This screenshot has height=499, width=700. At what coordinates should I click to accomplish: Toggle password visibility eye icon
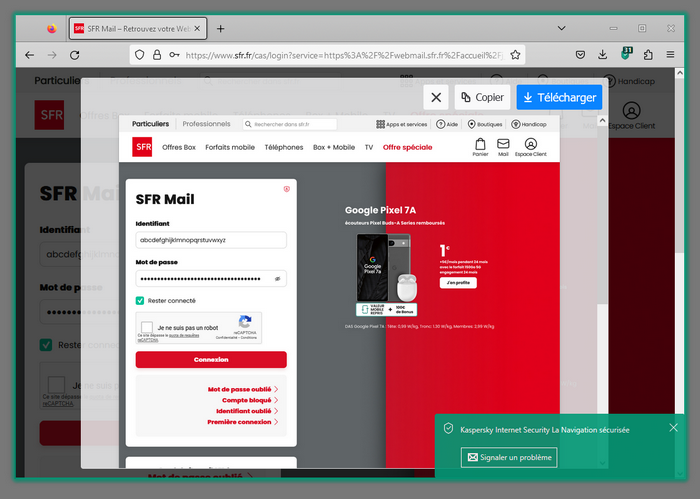click(x=277, y=279)
